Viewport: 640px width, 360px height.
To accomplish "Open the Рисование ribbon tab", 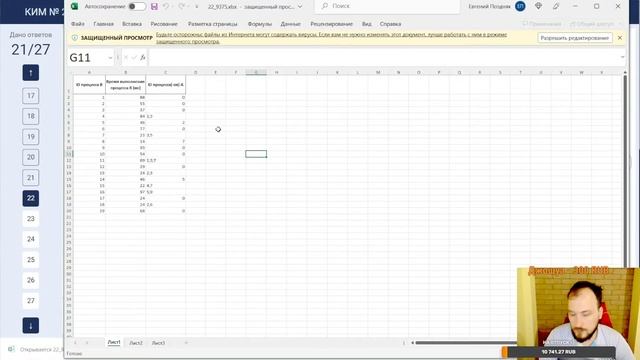I will [164, 24].
